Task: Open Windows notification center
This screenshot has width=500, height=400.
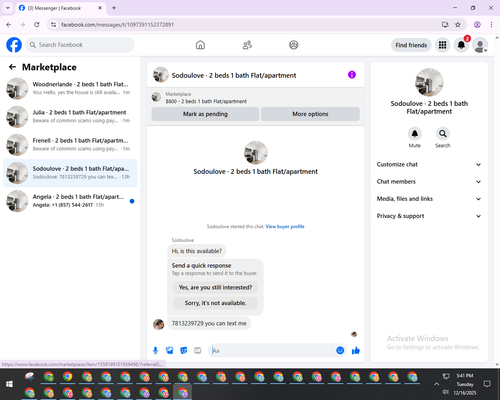Action: [487, 384]
